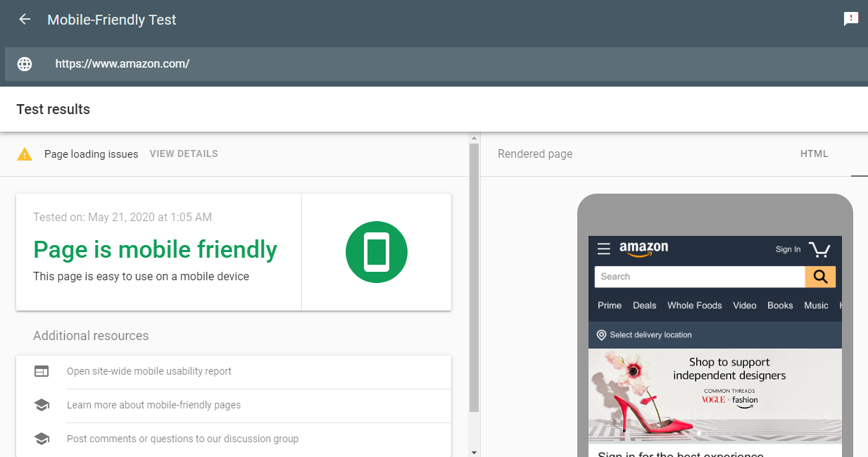Click the Amazon logo in rendered page

coord(643,249)
